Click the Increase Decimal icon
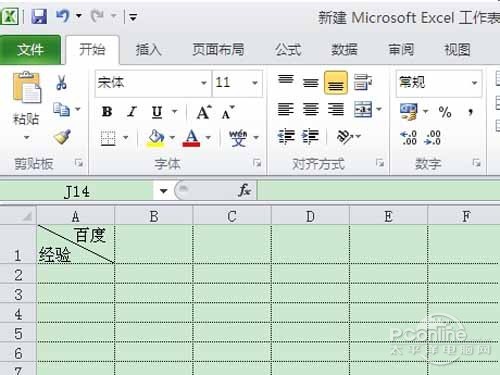This screenshot has height=375, width=500. (x=409, y=137)
